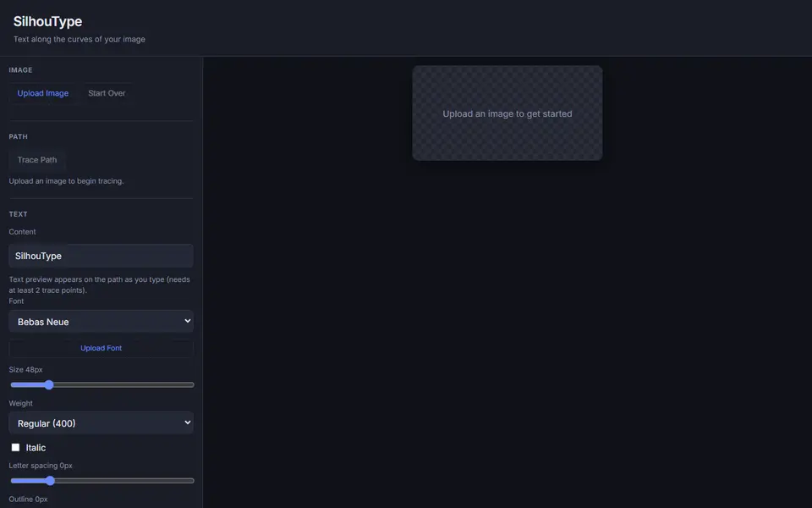Click the SilhouType app title
Viewport: 812px width, 508px height.
pyautogui.click(x=47, y=21)
